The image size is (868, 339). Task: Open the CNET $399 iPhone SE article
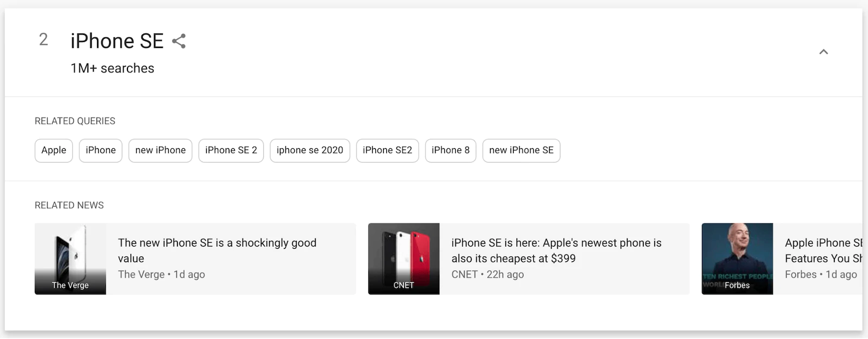(557, 250)
